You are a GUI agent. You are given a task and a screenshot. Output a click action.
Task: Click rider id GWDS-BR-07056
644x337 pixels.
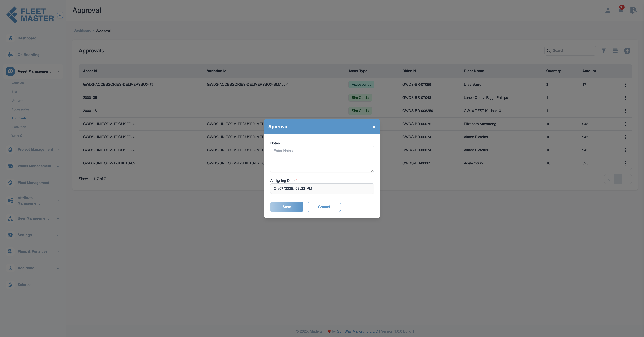417,85
